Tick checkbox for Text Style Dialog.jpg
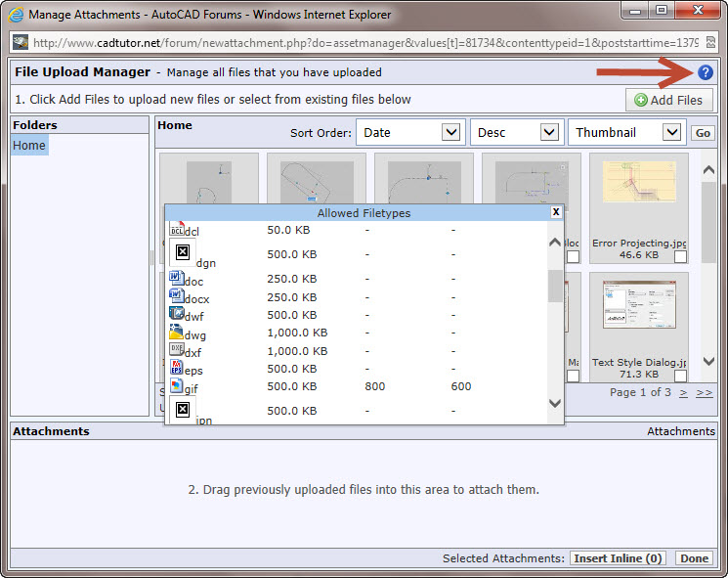728x578 pixels. pyautogui.click(x=680, y=376)
